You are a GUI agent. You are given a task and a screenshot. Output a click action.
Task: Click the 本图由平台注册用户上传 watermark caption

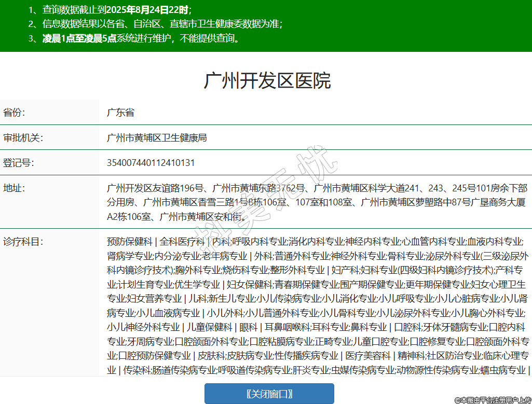tap(492, 399)
